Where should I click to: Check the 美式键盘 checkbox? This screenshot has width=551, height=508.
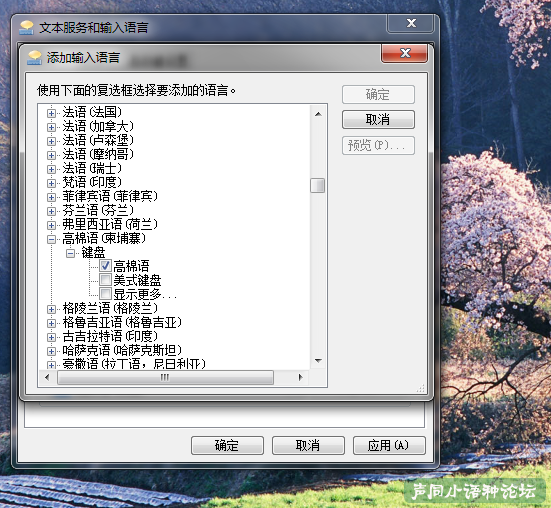[x=105, y=280]
